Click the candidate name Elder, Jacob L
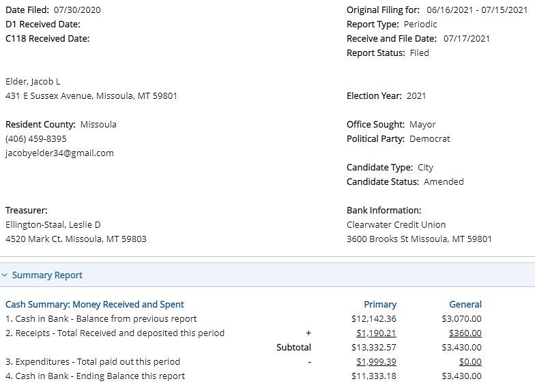The image size is (535, 392). point(33,82)
